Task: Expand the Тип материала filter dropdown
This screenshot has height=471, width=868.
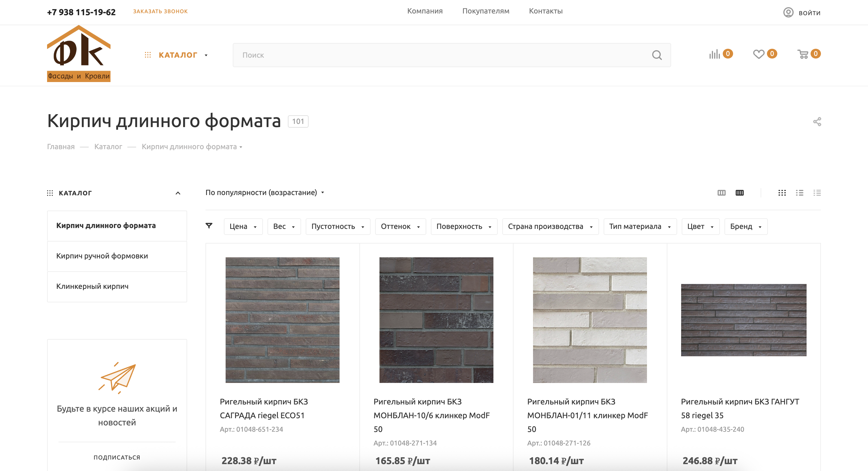Action: coord(640,227)
